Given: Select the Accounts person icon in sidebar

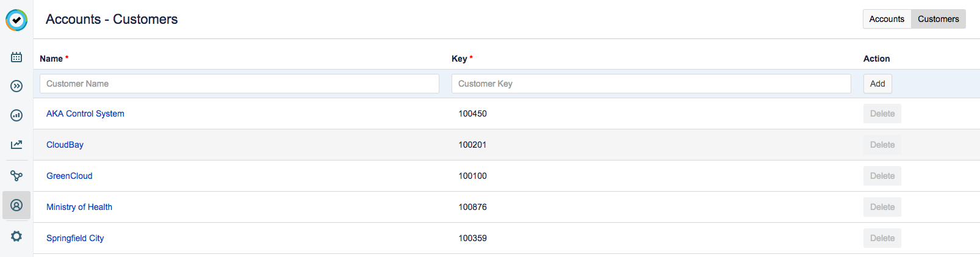Looking at the screenshot, I should pyautogui.click(x=16, y=205).
